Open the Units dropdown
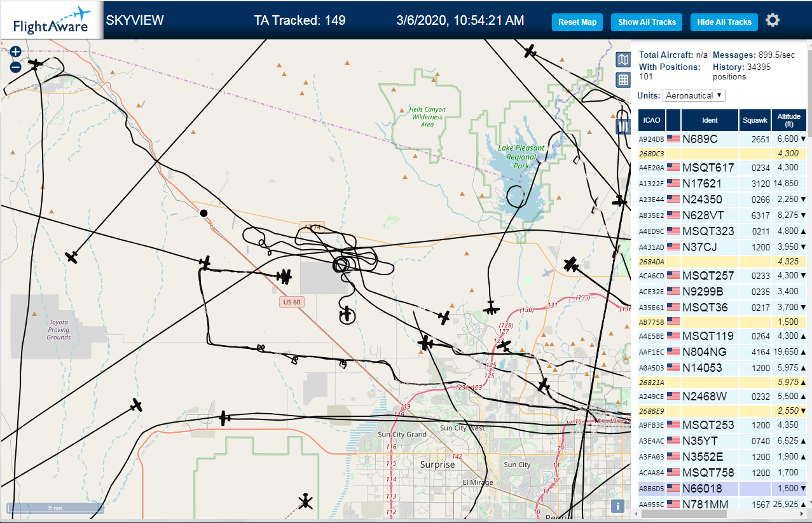 tap(694, 95)
